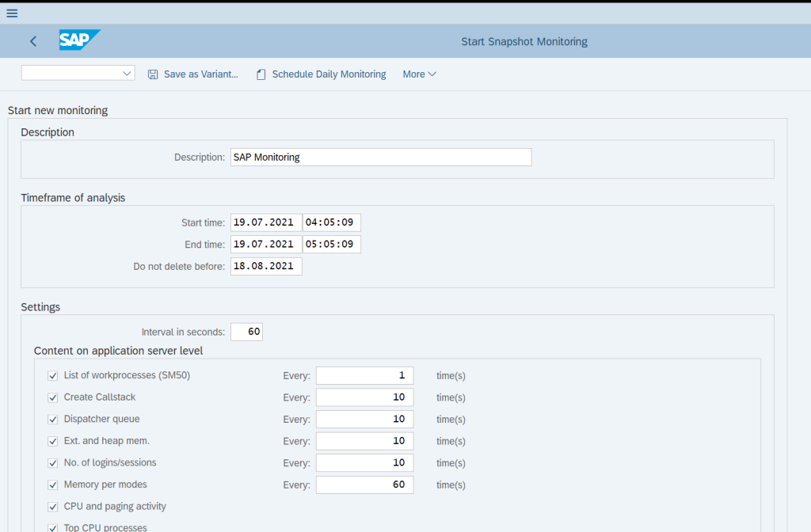Screen dimensions: 811x532
Task: Uncheck the Dispatcher queue checkbox
Action: pos(53,420)
